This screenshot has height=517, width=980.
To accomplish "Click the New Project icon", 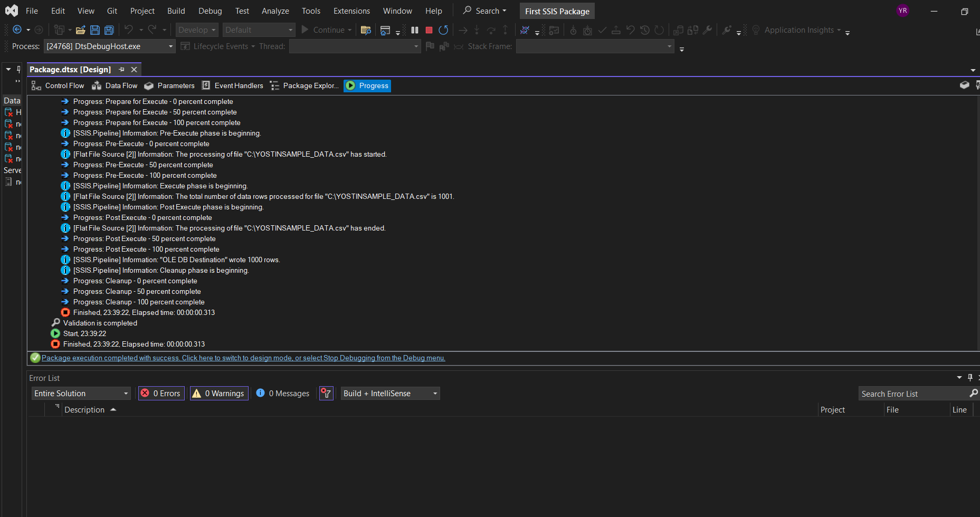I will (x=59, y=30).
